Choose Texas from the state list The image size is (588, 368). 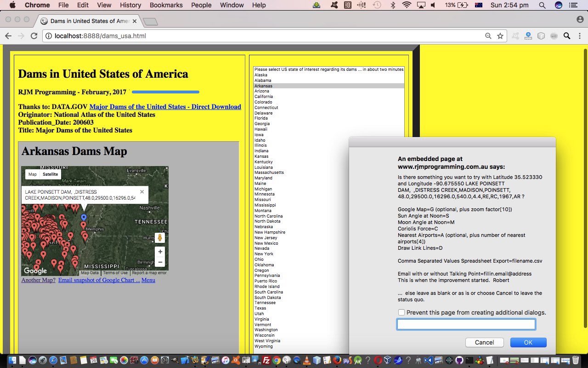[329, 308]
